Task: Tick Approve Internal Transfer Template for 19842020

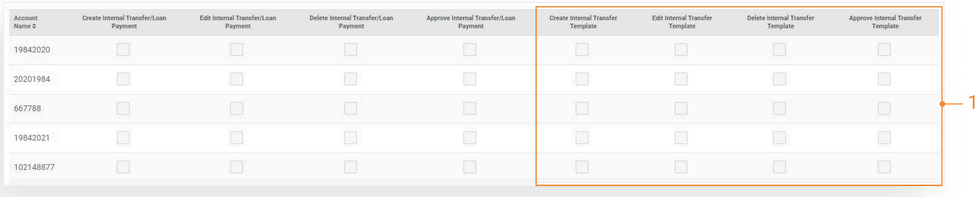Action: [884, 49]
